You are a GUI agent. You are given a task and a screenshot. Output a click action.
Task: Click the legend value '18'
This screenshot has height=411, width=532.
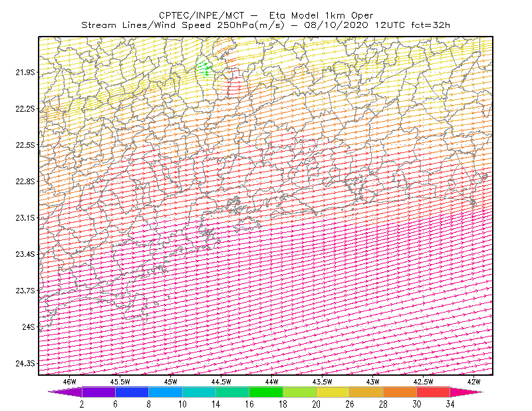[x=283, y=404]
